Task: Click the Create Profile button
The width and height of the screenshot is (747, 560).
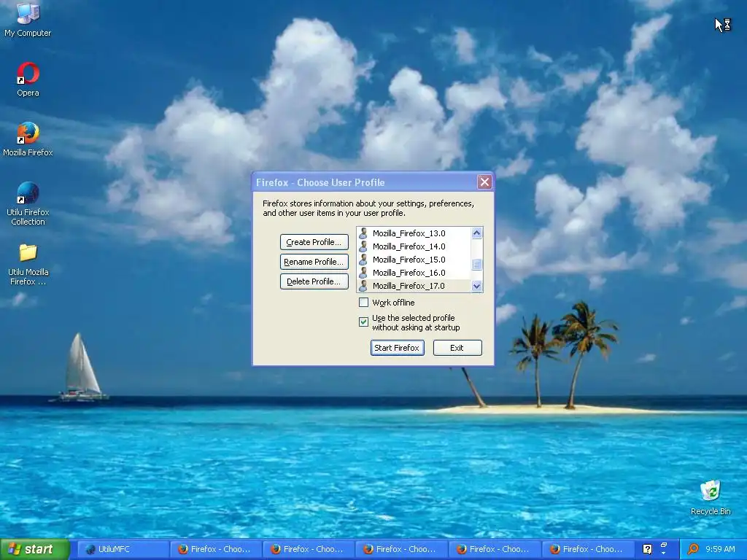Action: (314, 242)
